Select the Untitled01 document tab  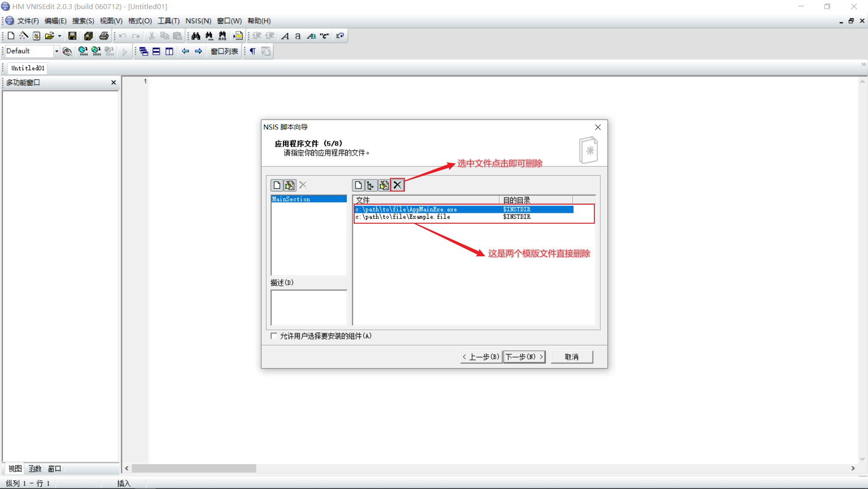pyautogui.click(x=28, y=68)
